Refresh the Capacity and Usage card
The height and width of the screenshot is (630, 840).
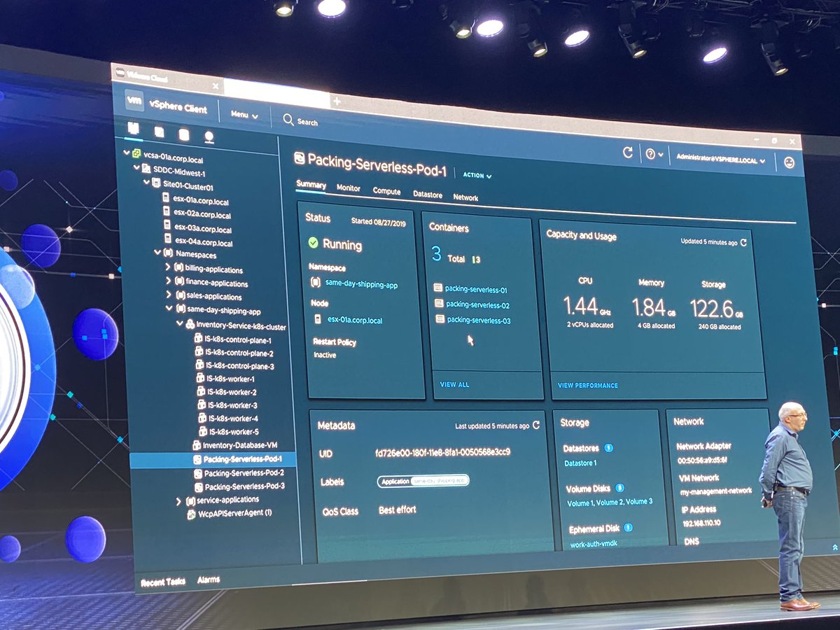coord(743,242)
